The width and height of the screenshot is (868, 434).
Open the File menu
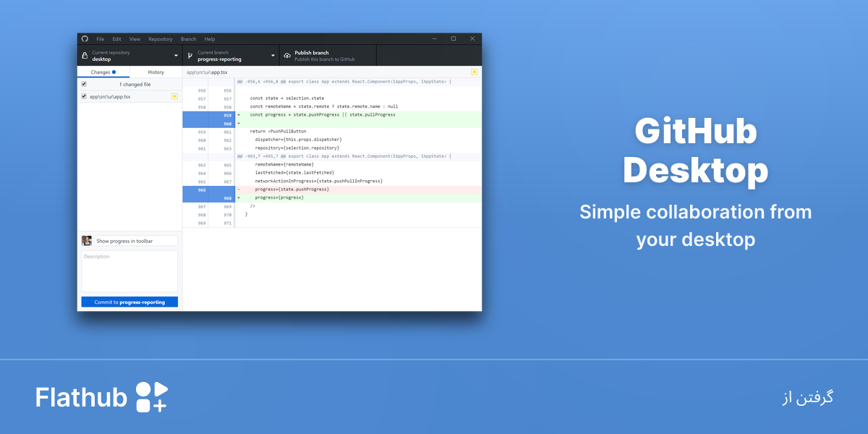click(x=101, y=39)
